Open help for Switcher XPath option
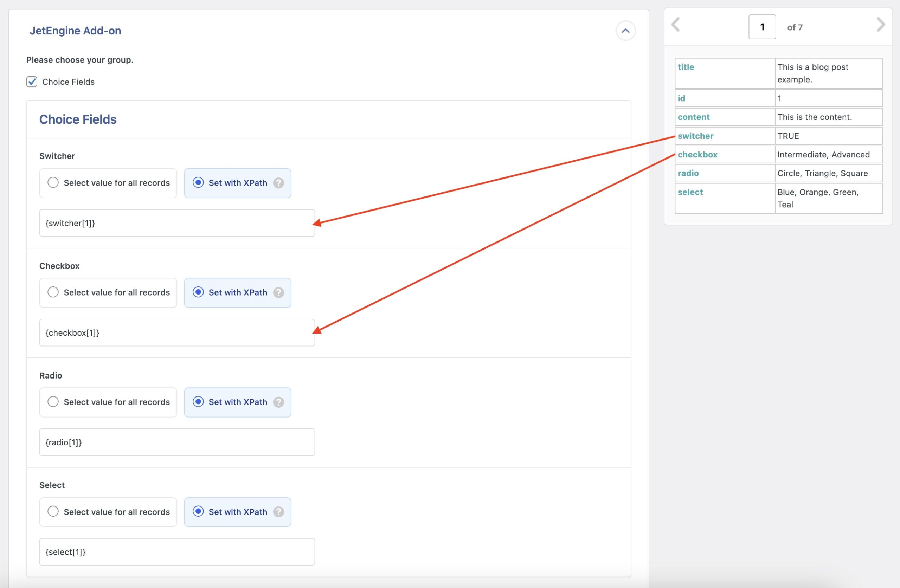Screen dimensions: 900x588 click(x=279, y=183)
